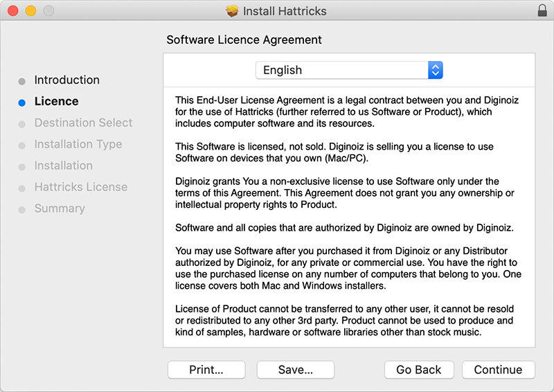Screen dimensions: 554x392
Task: Click the lock icon in title bar
Action: coord(542,11)
